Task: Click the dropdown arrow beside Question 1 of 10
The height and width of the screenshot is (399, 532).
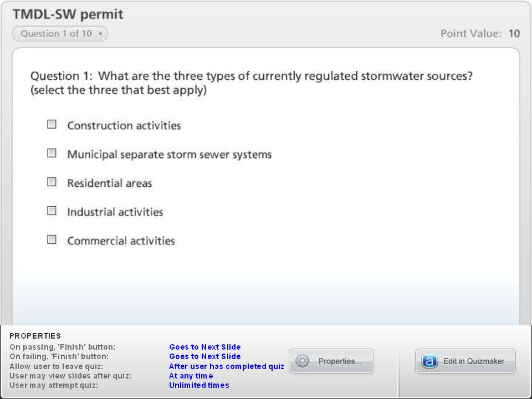Action: tap(100, 34)
